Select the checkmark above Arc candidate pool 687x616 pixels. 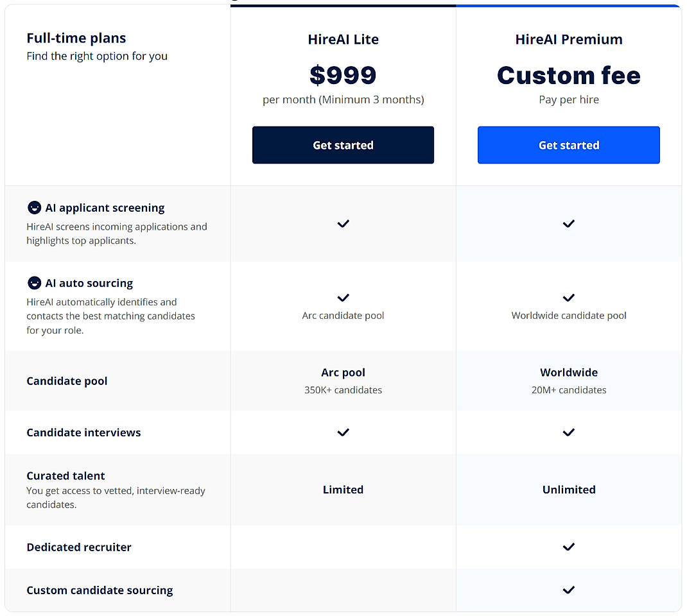pos(343,298)
